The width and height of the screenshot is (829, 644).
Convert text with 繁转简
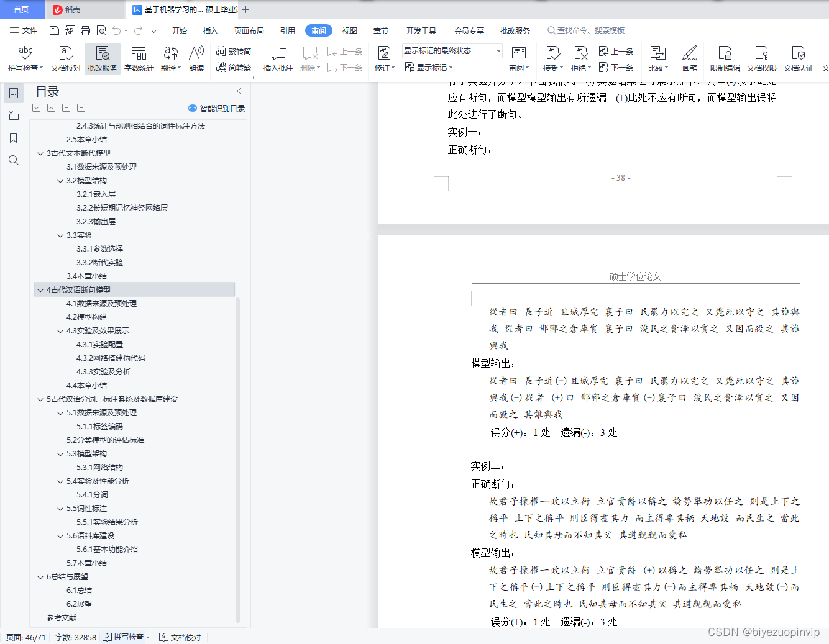234,51
